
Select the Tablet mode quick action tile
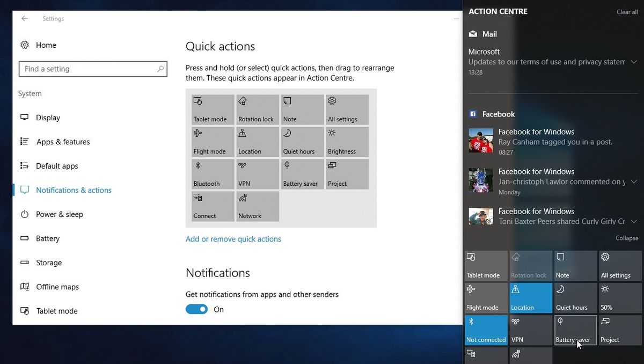click(x=212, y=109)
